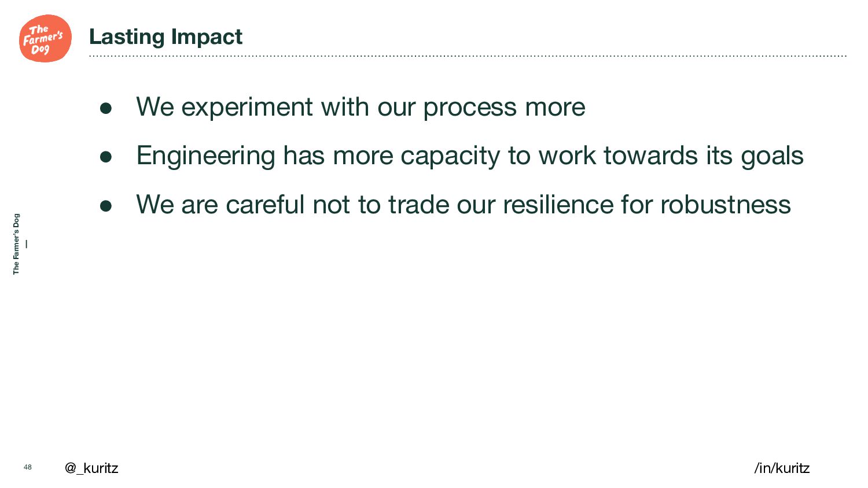The height and width of the screenshot is (488, 868).
Task: Click the bullet dot before We are careful
Action: [x=105, y=206]
